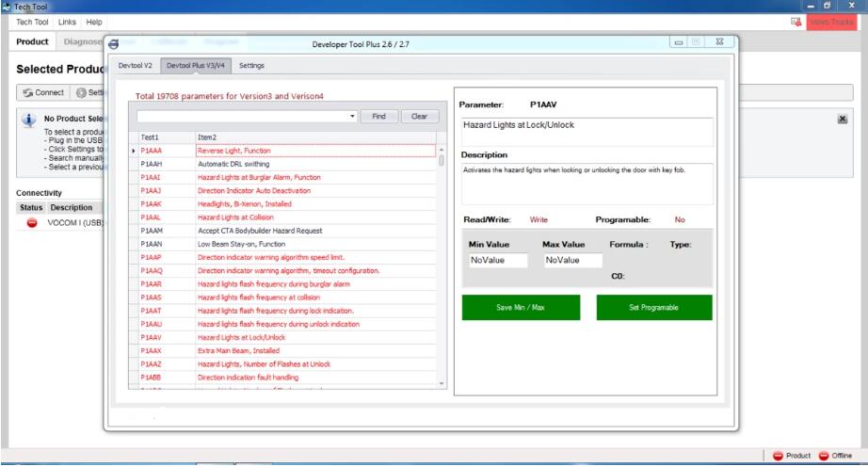Click the Tech Tool app icon in title bar

tap(7, 7)
